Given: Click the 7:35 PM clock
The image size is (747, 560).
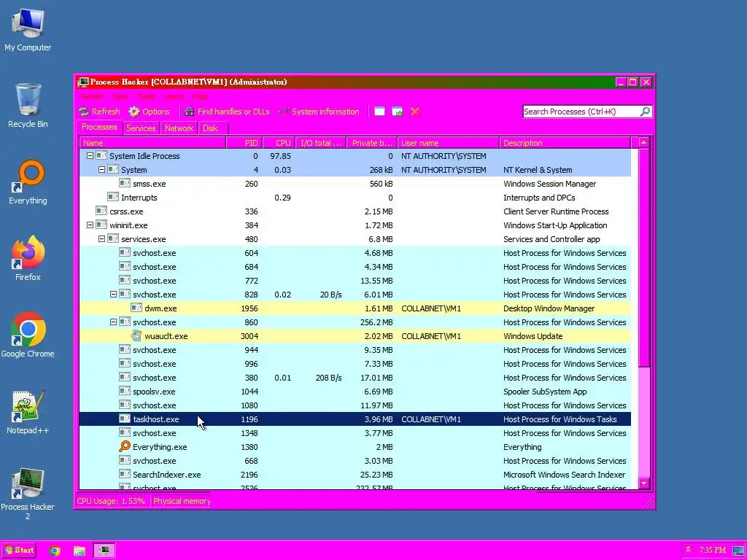Looking at the screenshot, I should 712,550.
